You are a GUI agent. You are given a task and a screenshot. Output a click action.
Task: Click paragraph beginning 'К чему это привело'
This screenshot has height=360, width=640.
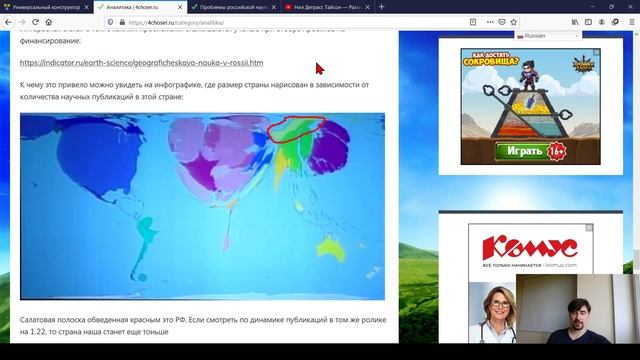coord(194,91)
